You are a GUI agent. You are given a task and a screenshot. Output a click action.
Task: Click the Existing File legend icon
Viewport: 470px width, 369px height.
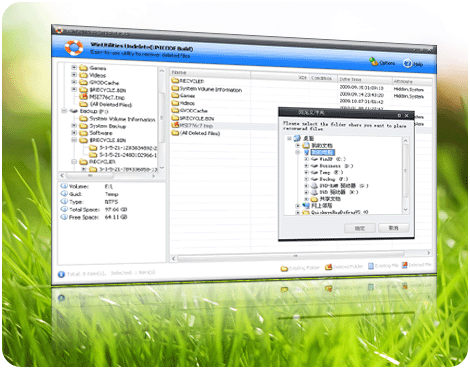pyautogui.click(x=371, y=266)
